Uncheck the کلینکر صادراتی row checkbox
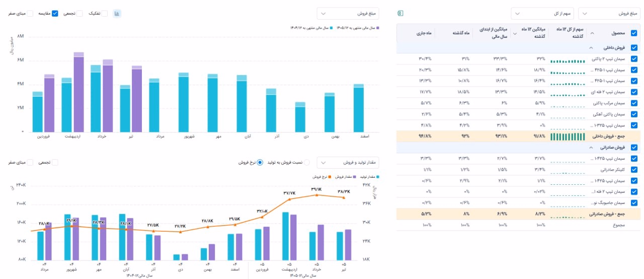This screenshot has width=644, height=279. click(634, 170)
